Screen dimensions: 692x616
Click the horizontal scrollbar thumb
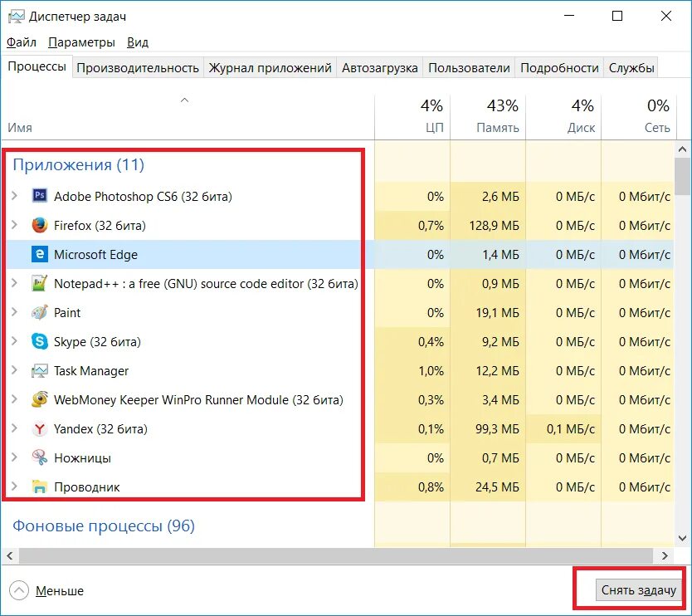(x=335, y=556)
